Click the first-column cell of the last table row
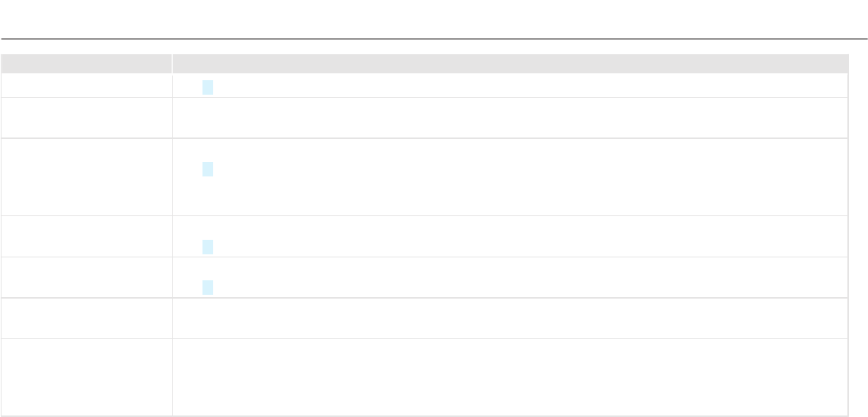The height and width of the screenshot is (417, 868). pyautogui.click(x=86, y=377)
